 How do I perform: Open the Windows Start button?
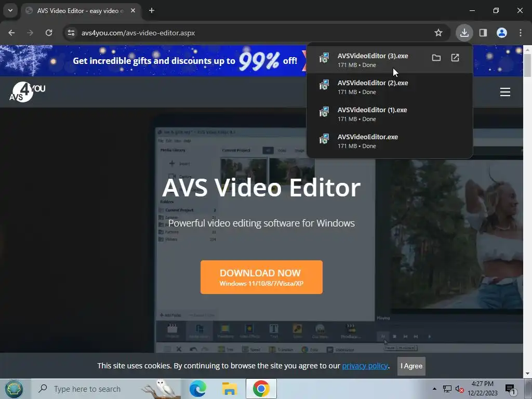(x=14, y=389)
